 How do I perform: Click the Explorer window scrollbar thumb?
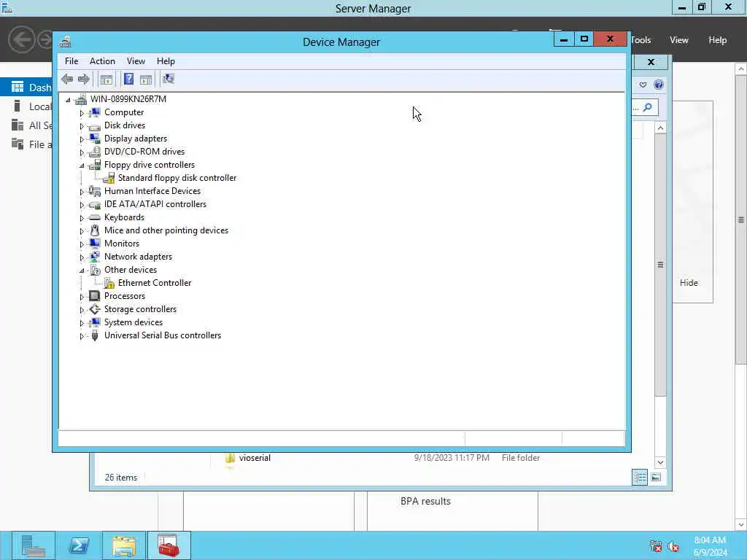click(660, 265)
